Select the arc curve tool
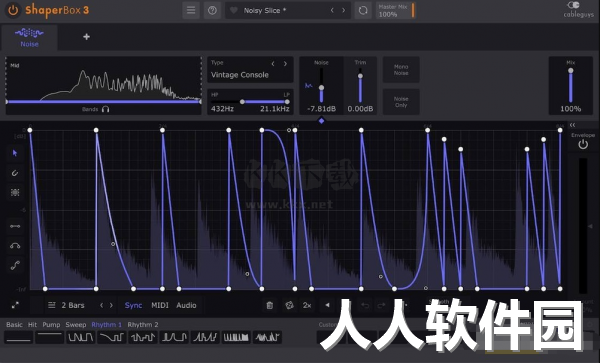The height and width of the screenshot is (363, 600). pyautogui.click(x=15, y=246)
